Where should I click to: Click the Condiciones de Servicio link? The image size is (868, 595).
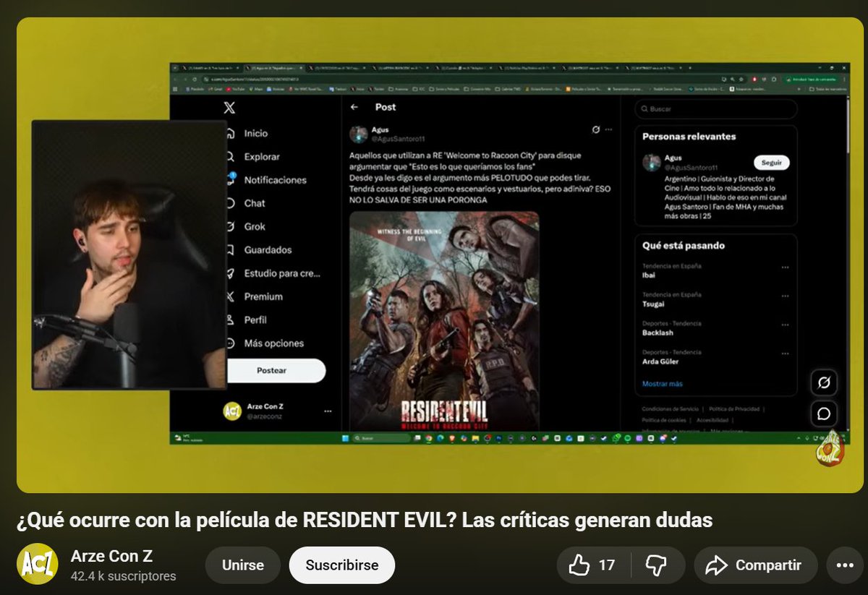[670, 409]
